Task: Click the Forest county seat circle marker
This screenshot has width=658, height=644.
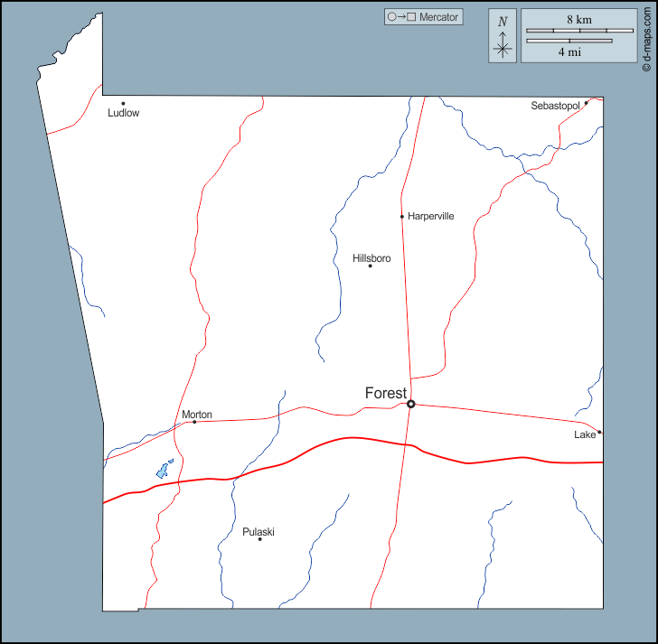Action: [x=411, y=404]
